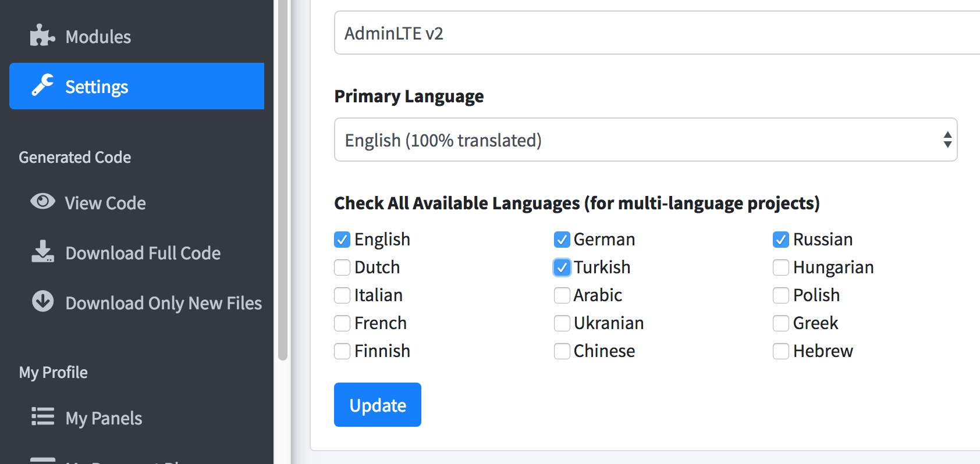Screen dimensions: 980x464
Task: Uncheck the English language checkbox
Action: coord(342,240)
